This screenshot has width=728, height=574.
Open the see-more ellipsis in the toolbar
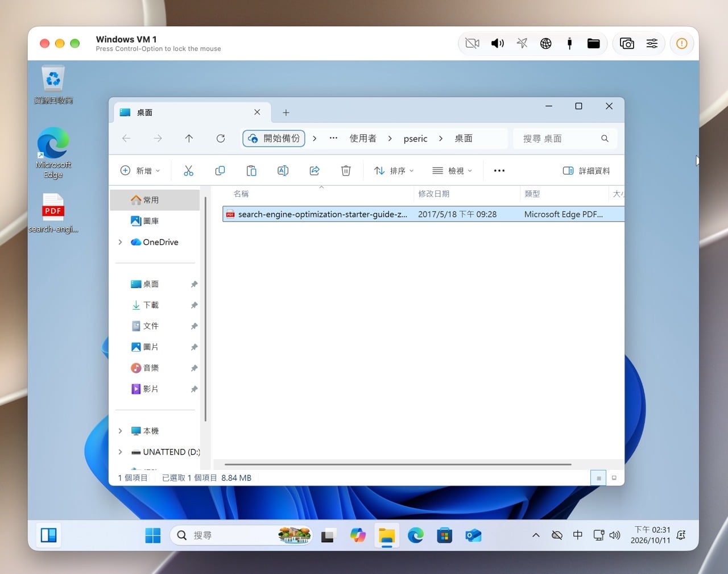coord(499,170)
